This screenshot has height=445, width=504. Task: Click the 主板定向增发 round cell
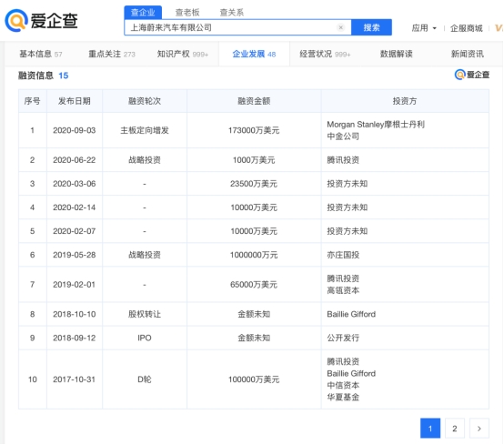(x=145, y=130)
